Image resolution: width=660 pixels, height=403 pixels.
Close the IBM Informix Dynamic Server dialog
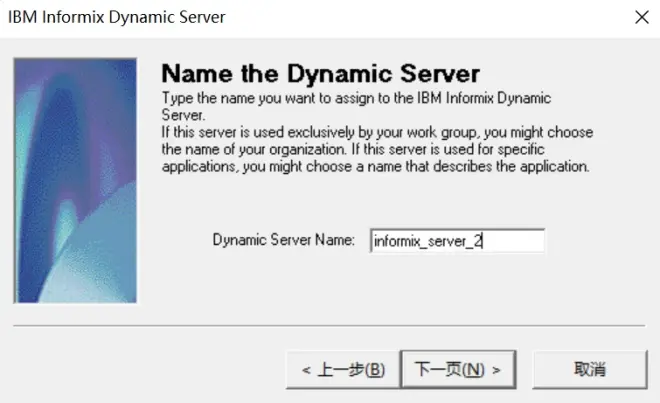point(642,17)
